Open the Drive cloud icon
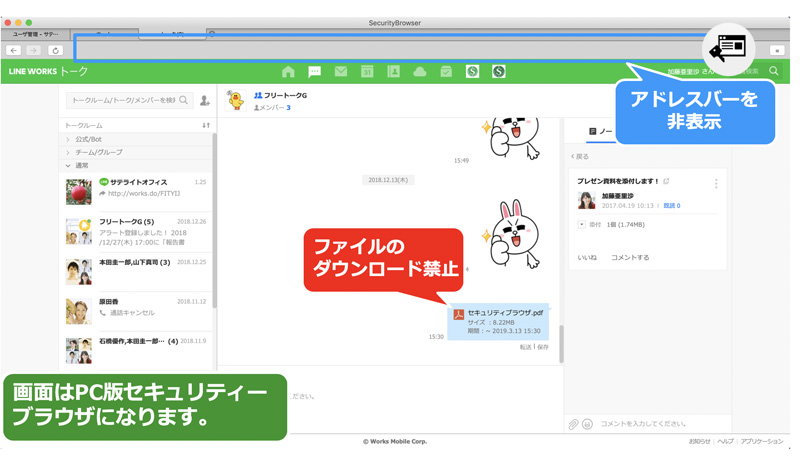 pos(420,71)
